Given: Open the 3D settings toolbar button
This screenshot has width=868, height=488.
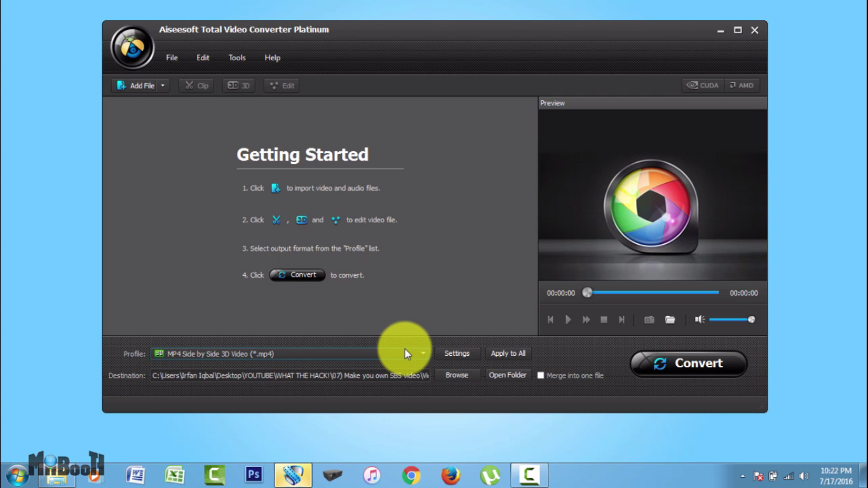Looking at the screenshot, I should pos(239,86).
